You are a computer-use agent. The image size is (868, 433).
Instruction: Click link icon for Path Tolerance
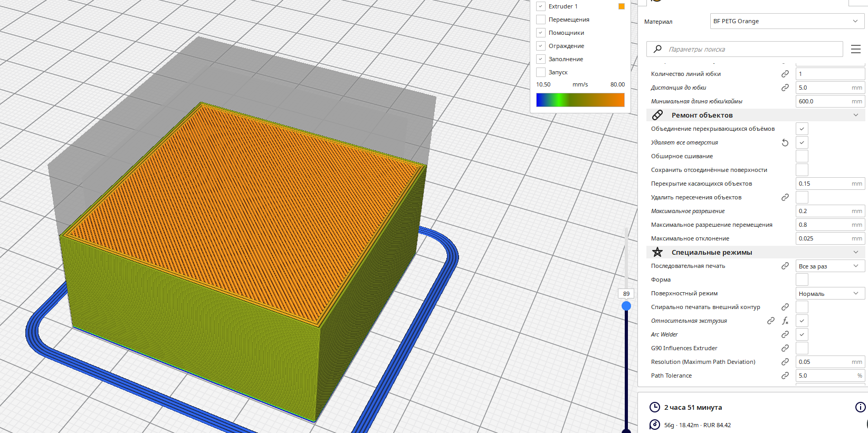785,376
